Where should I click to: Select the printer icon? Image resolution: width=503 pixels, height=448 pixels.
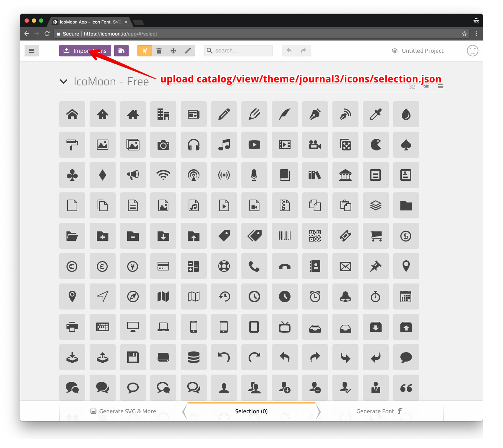[x=72, y=327]
